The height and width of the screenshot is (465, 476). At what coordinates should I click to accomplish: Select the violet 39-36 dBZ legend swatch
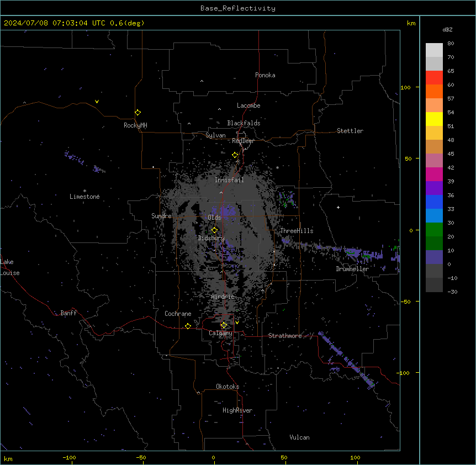(x=434, y=188)
